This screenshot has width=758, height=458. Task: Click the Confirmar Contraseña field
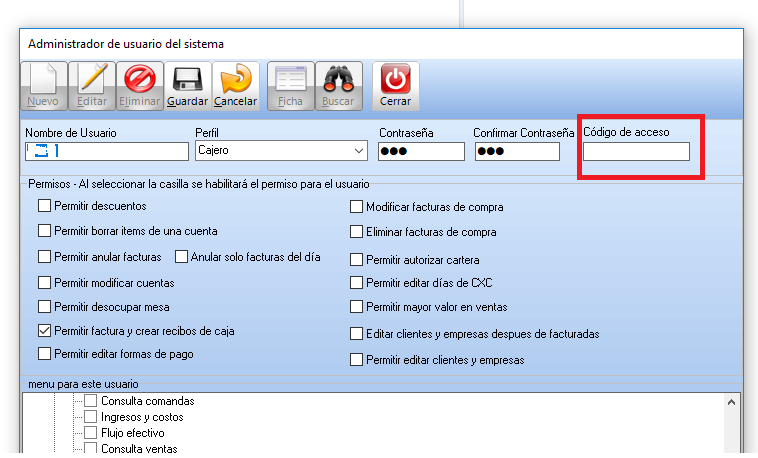(x=517, y=151)
